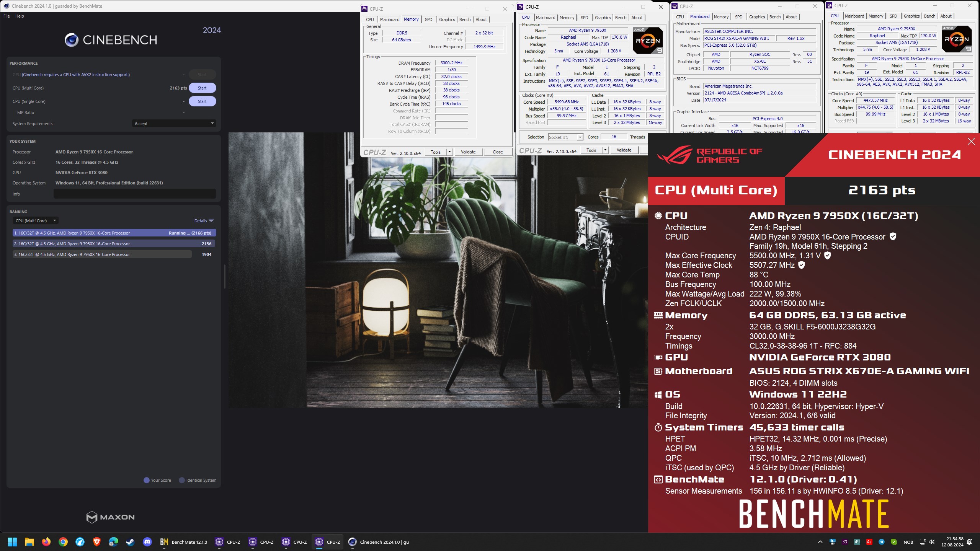The width and height of the screenshot is (980, 551).
Task: Click BIOS version field 2124 - AMD AGESA
Action: pyautogui.click(x=759, y=93)
